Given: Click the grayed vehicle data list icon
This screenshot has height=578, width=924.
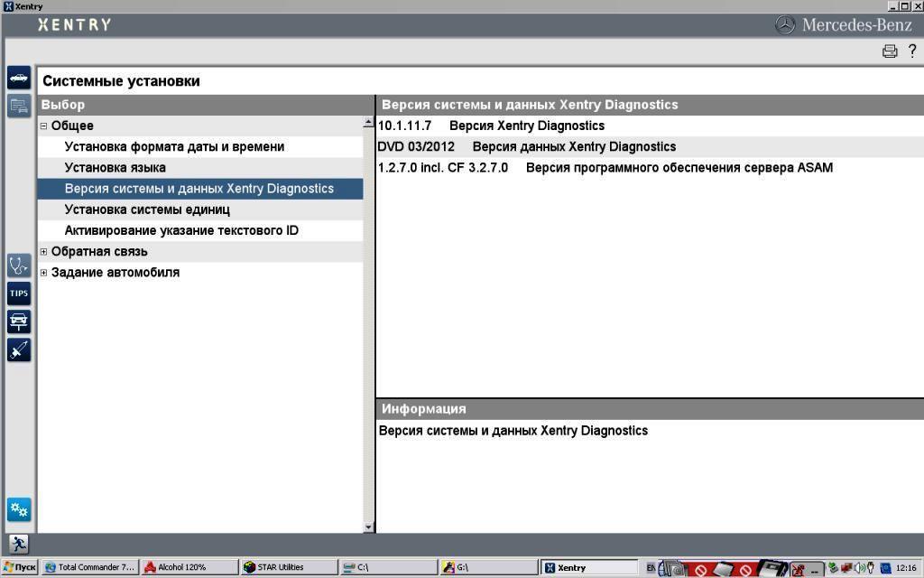Looking at the screenshot, I should click(19, 107).
